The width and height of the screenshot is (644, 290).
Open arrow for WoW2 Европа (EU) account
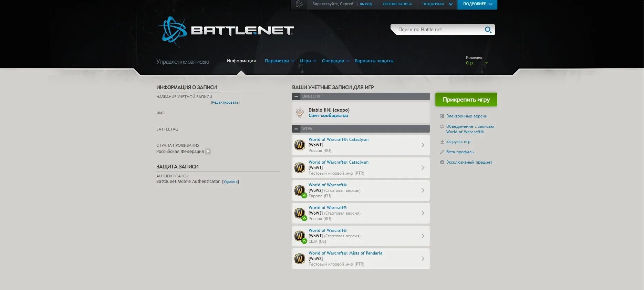423,190
